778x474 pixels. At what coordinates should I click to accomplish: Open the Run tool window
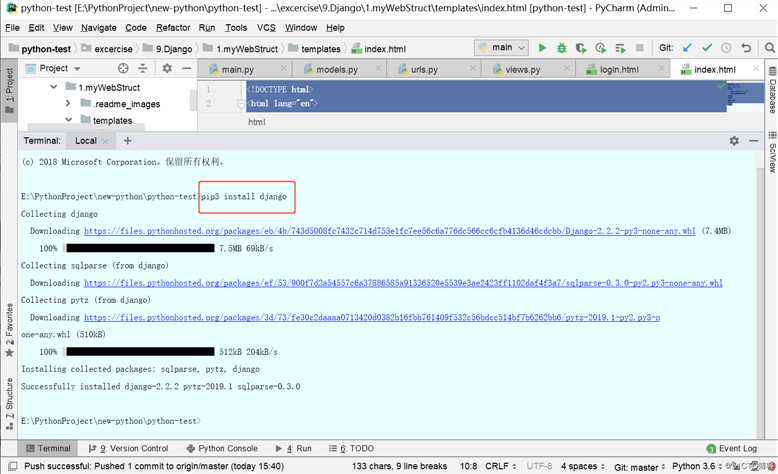[293, 448]
